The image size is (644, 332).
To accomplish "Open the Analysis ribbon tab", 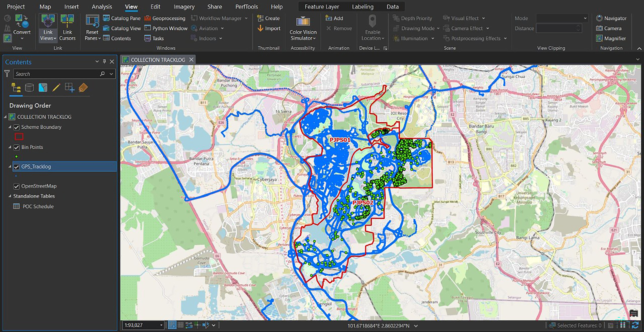I will click(x=102, y=7).
